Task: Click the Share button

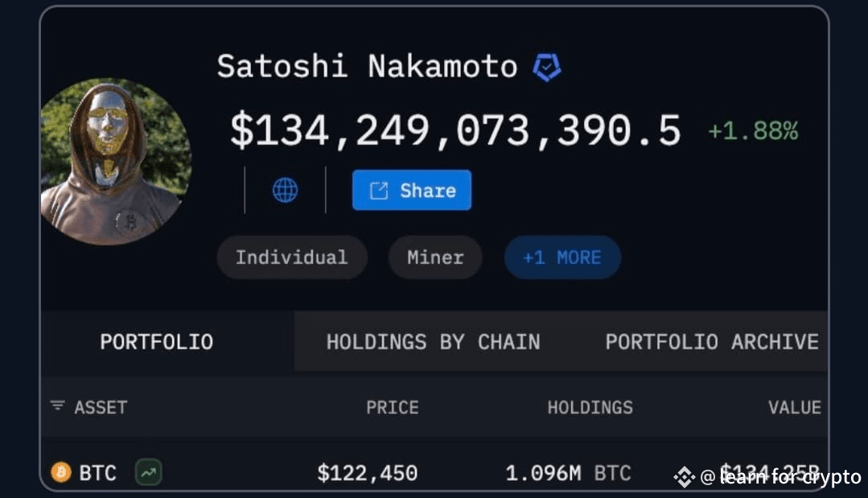Action: pos(412,191)
